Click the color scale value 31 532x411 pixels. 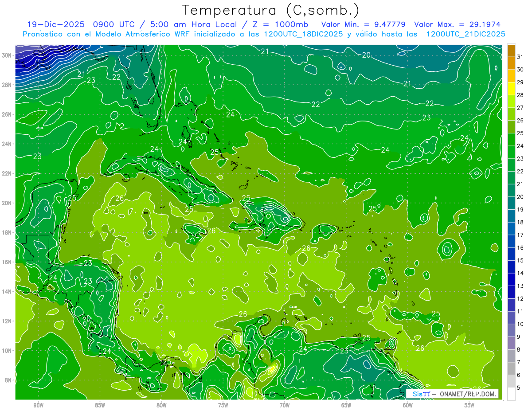click(520, 57)
